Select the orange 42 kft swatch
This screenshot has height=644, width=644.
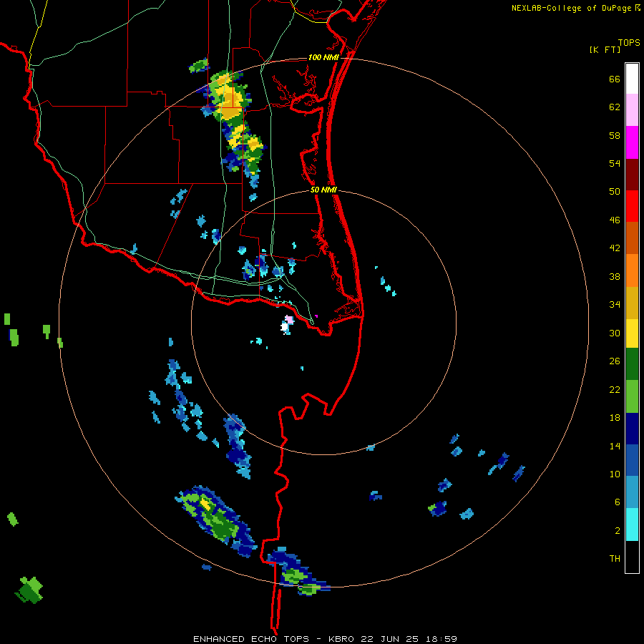point(632,270)
